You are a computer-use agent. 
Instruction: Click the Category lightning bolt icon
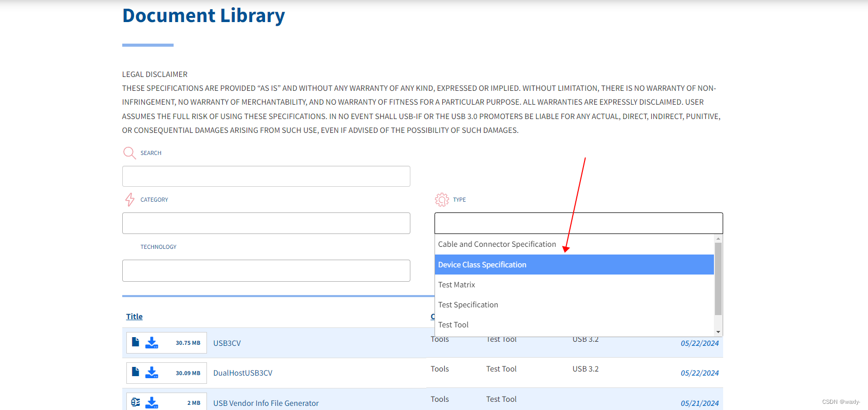(x=130, y=200)
